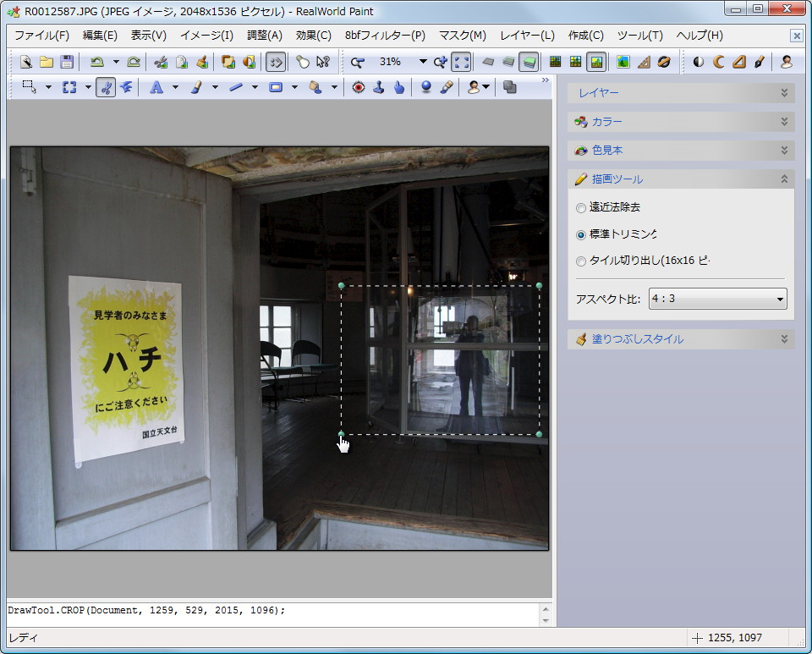
Task: Click the command box scroll up arrow
Action: pos(546,609)
